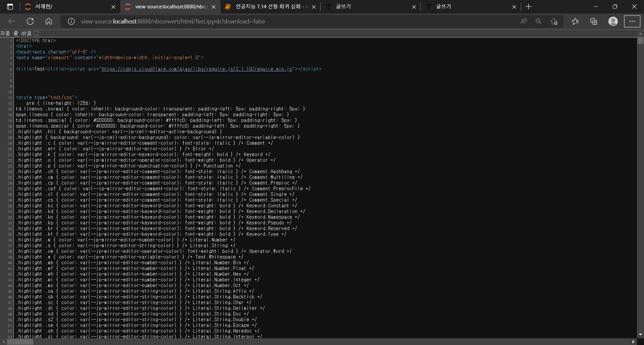View site information icon in address bar
Image resolution: width=644 pixels, height=345 pixels.
(x=71, y=21)
